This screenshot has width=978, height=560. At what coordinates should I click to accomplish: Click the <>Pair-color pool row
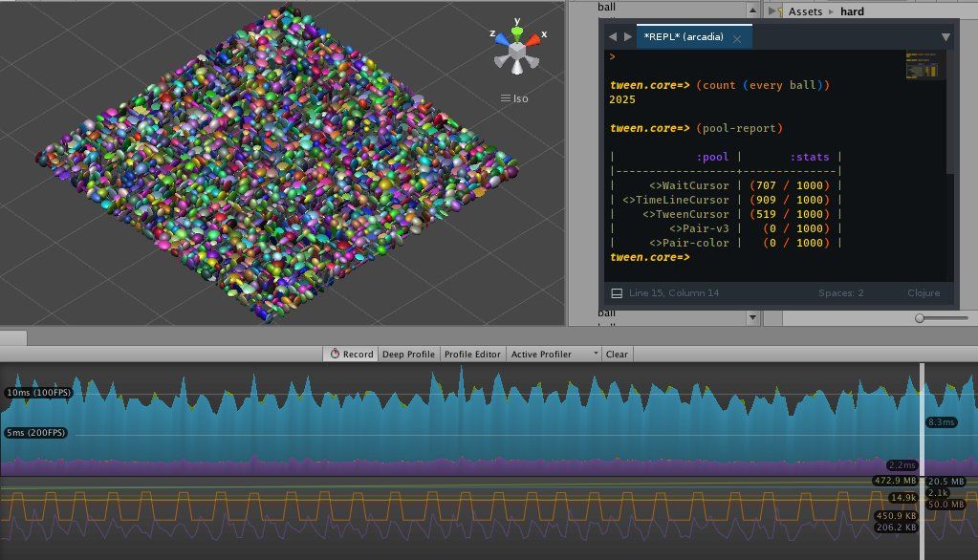click(726, 243)
